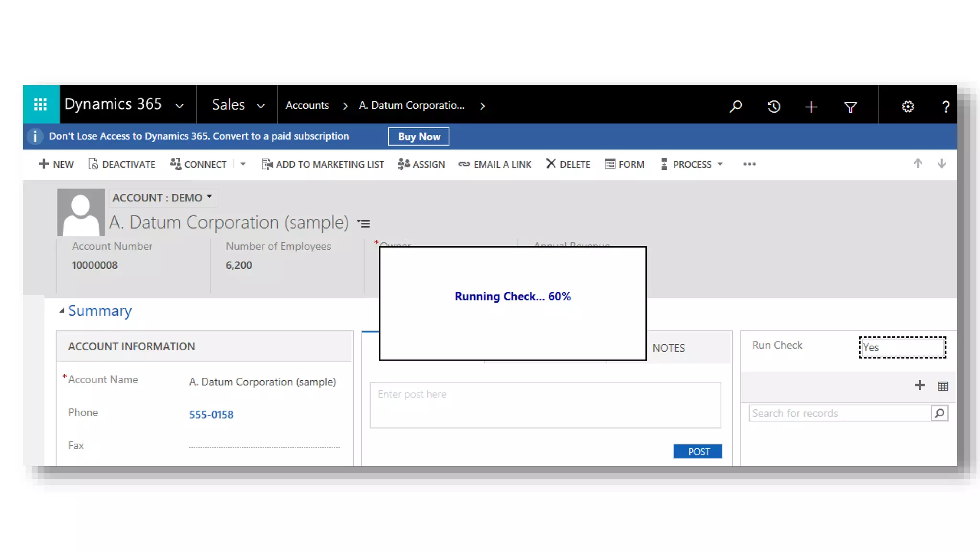Open advanced find filter icon

tap(850, 107)
